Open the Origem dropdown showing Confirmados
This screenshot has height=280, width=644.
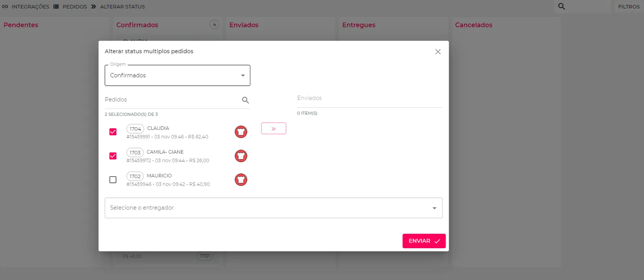coord(178,75)
